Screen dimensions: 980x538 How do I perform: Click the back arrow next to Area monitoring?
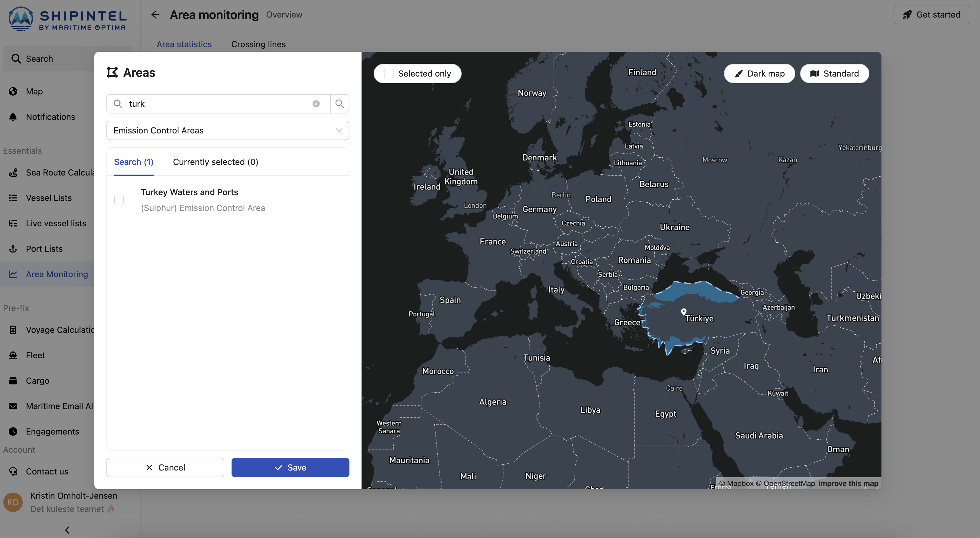pyautogui.click(x=155, y=15)
